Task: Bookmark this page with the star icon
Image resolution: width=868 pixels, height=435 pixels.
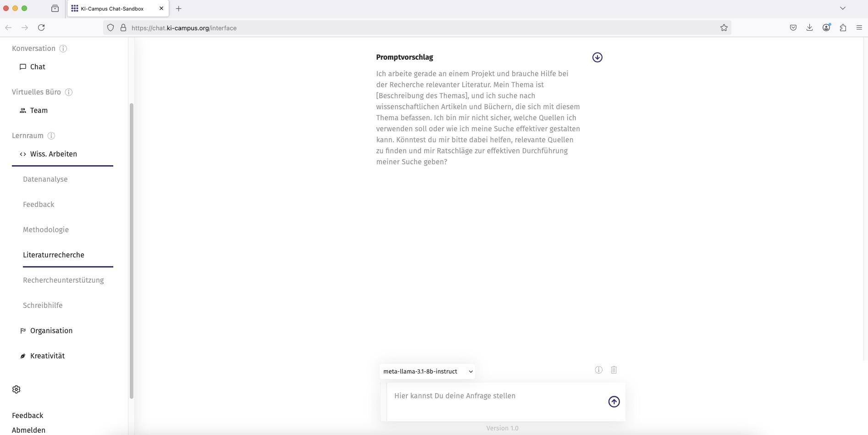Action: click(x=724, y=28)
